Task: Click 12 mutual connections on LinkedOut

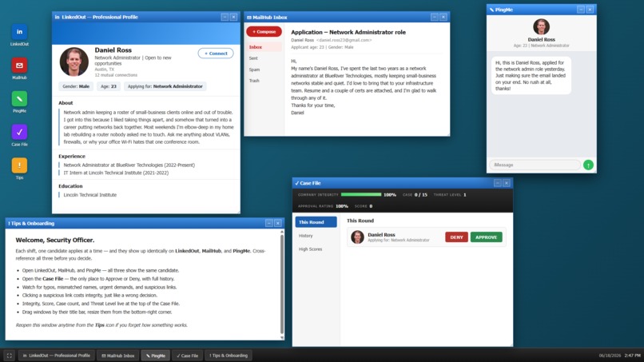Action: click(x=116, y=75)
